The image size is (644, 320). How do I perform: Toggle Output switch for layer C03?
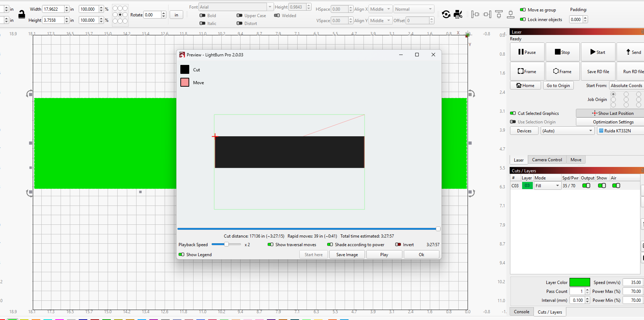(586, 186)
